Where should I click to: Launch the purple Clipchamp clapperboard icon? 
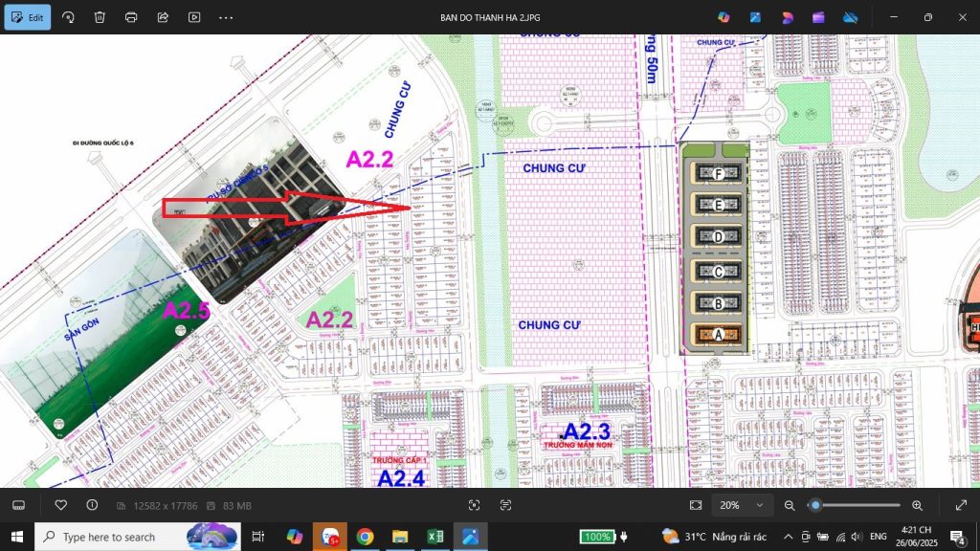point(819,17)
